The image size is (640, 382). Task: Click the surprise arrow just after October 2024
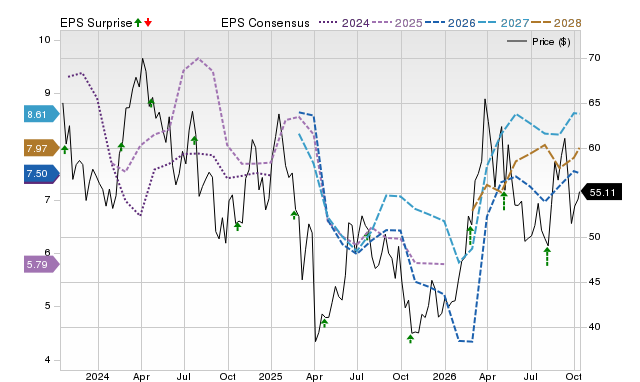[x=238, y=227]
